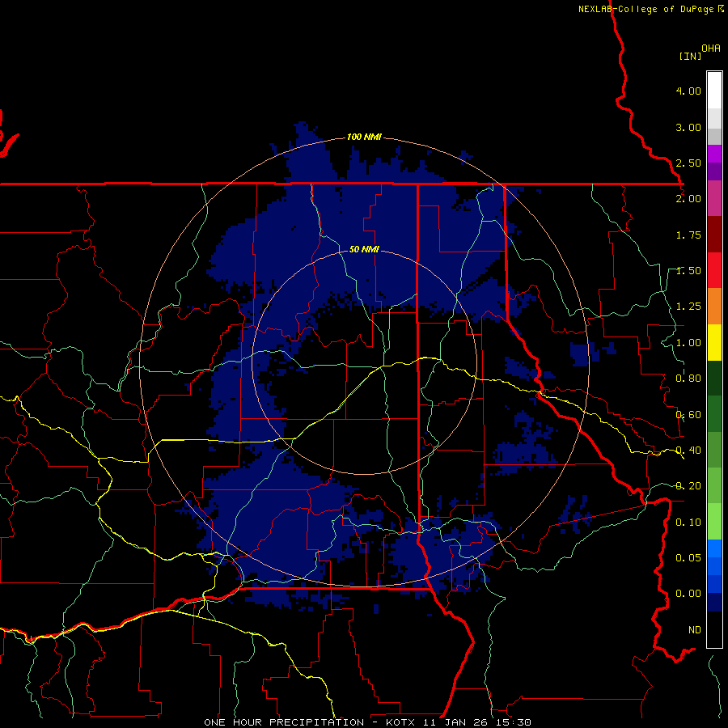Click the 2.50 legend value
This screenshot has width=728, height=728.
[x=688, y=163]
